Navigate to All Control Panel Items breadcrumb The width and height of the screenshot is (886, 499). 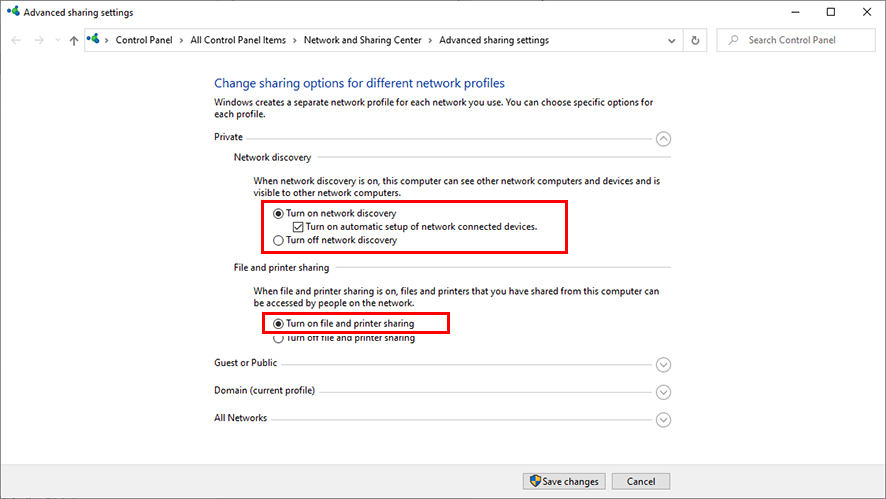click(238, 40)
